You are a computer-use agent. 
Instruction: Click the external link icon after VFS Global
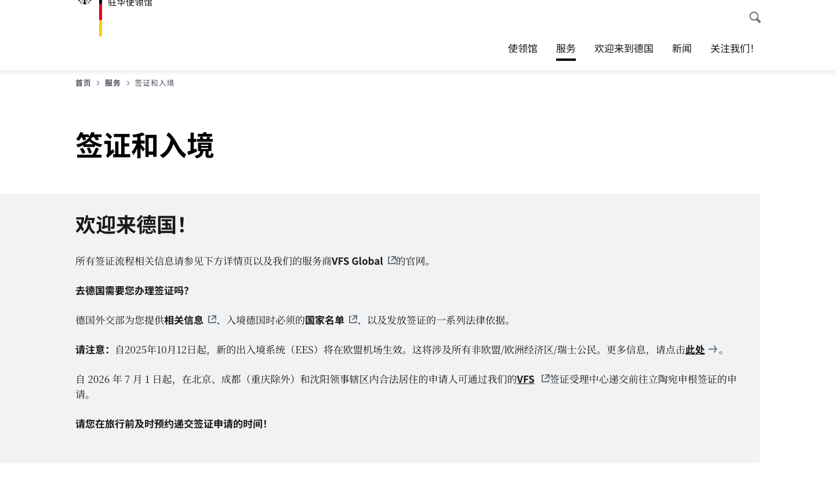[391, 261]
